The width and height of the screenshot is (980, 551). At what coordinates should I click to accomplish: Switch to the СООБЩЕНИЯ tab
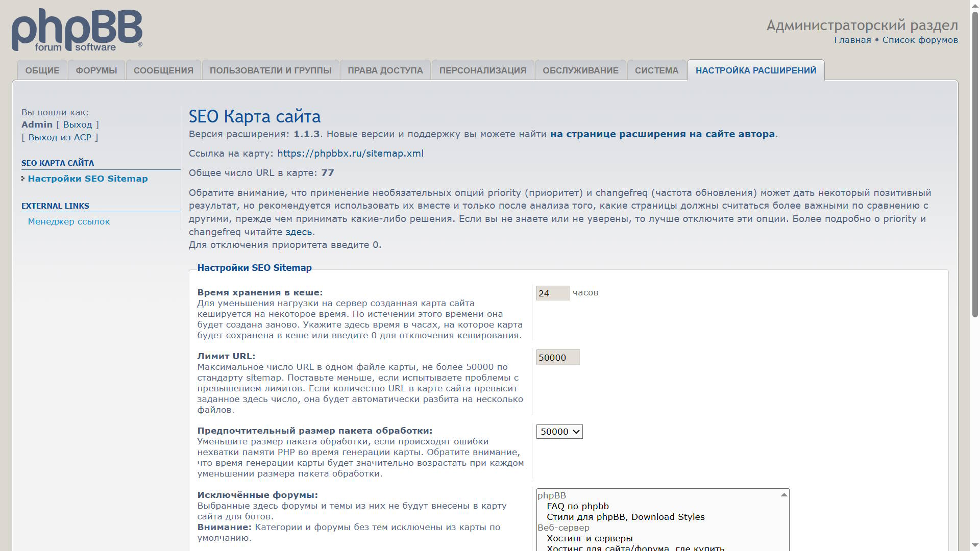(x=163, y=70)
